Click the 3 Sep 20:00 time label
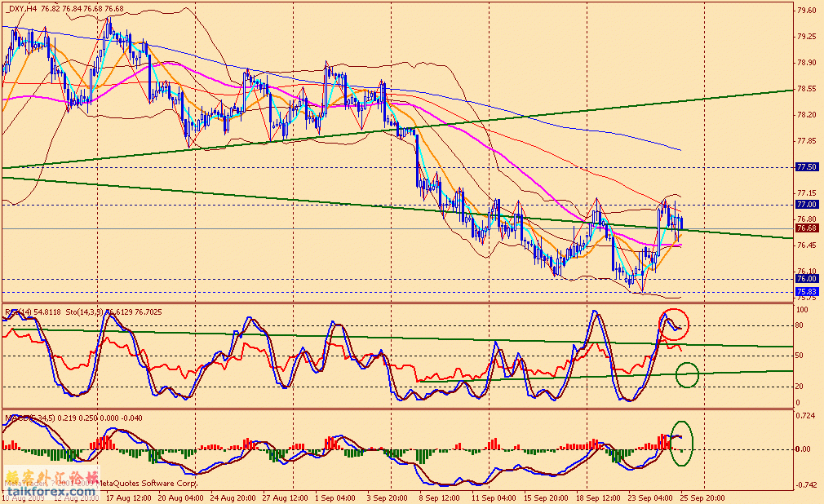Screen dimensions: 824x504 click(387, 497)
